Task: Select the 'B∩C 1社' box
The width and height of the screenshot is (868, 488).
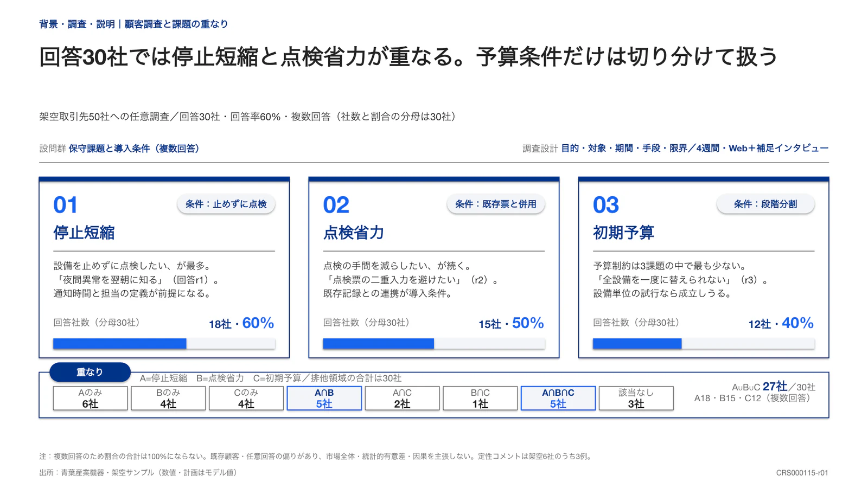Action: pos(480,398)
